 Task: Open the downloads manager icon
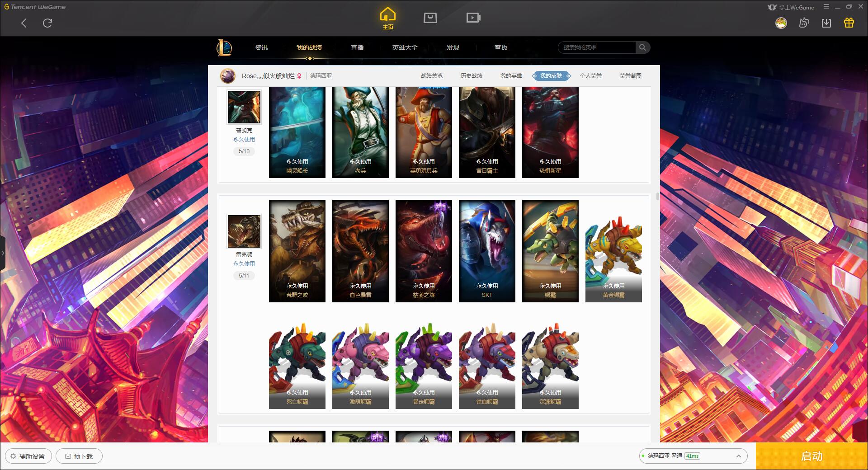pos(826,23)
